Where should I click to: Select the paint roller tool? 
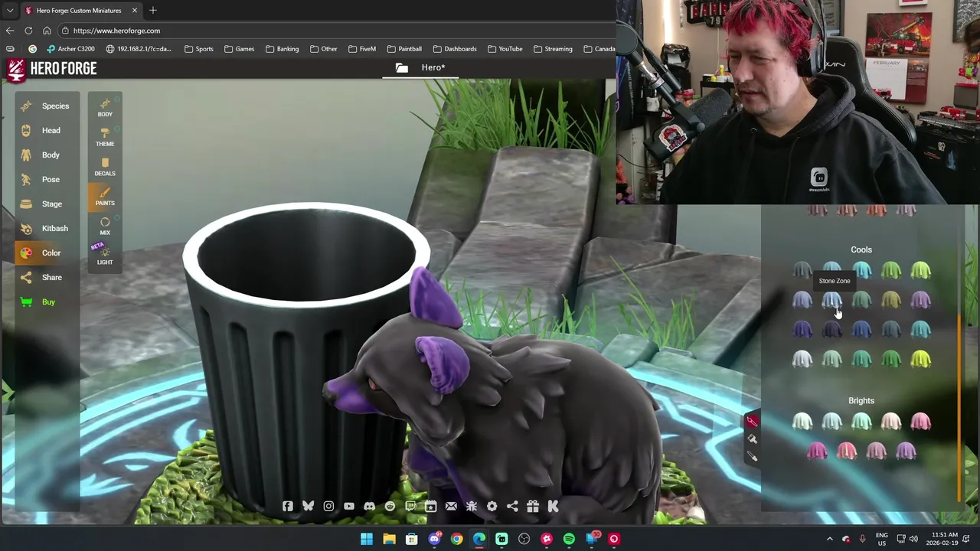(752, 439)
